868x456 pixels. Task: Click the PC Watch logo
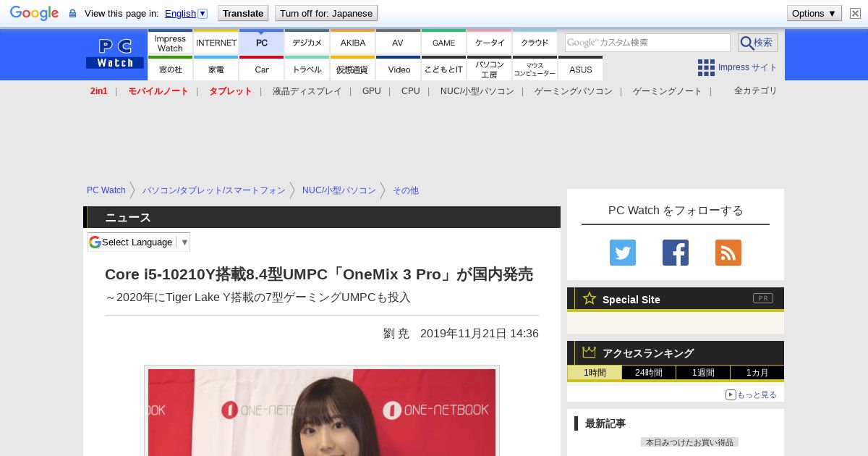pyautogui.click(x=115, y=54)
